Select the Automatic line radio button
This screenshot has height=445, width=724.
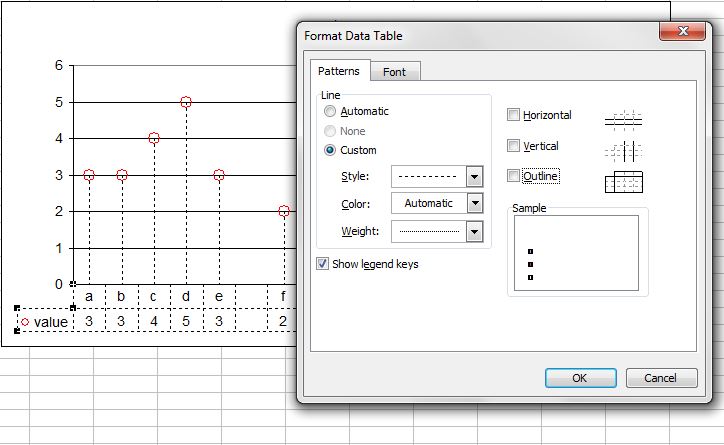330,111
